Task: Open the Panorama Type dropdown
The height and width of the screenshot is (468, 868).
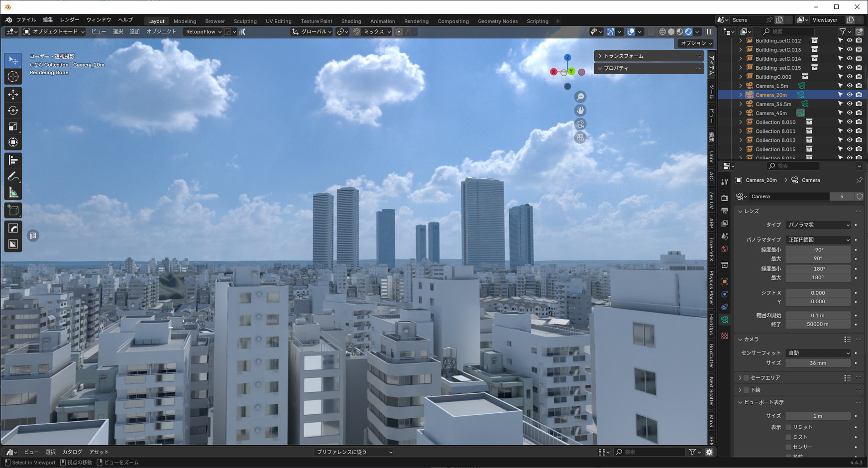Action: coord(818,240)
